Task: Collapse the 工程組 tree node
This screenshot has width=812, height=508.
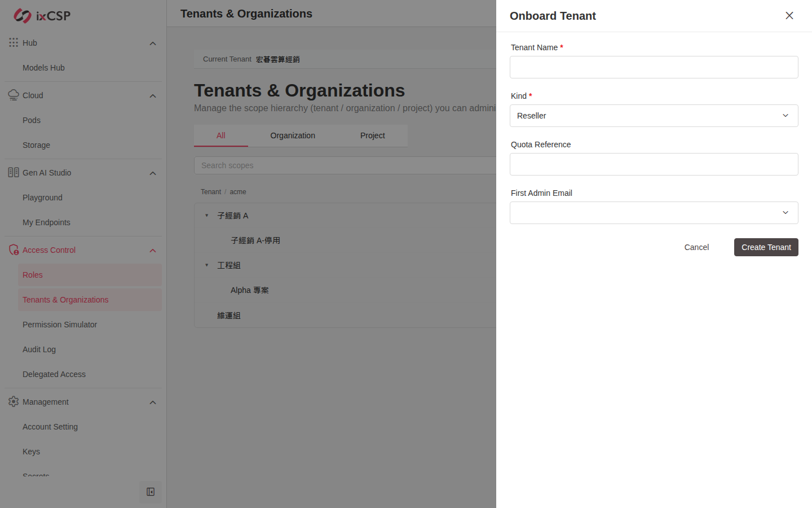Action: [x=207, y=265]
